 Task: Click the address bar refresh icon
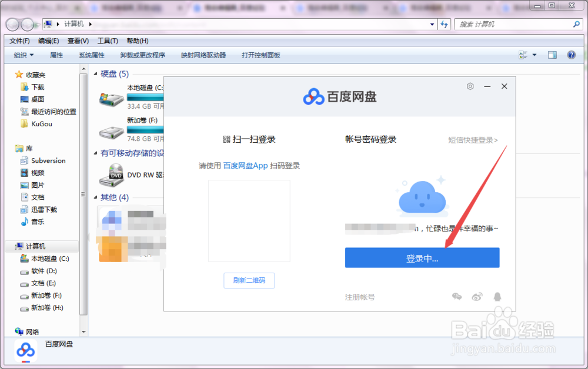[x=445, y=24]
